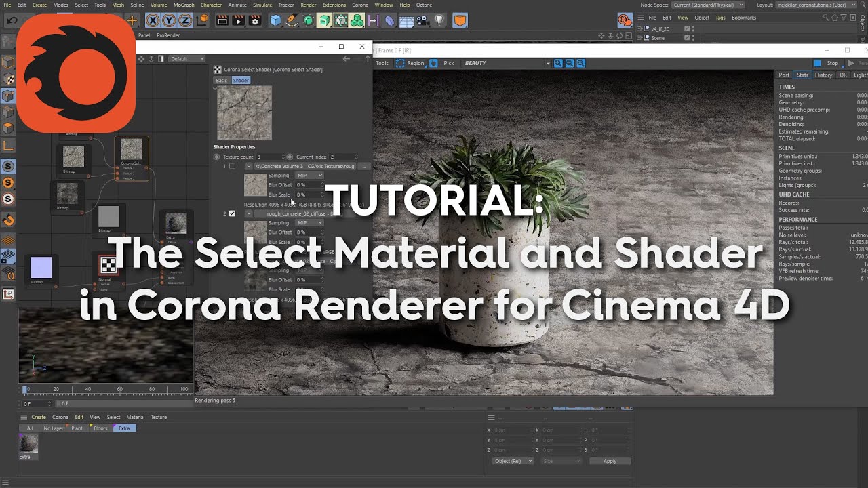
Task: Click the Light bulb icon
Action: 439,20
